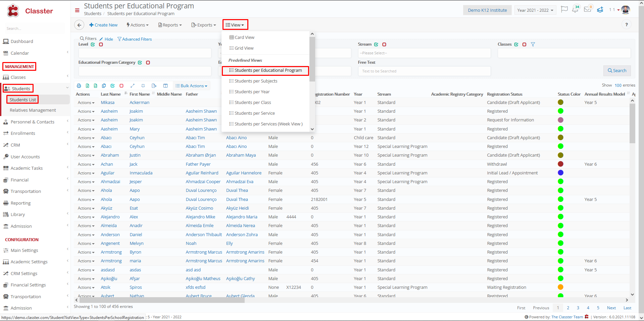Open the Dashboard sidebar item
644x321 pixels.
coord(22,41)
